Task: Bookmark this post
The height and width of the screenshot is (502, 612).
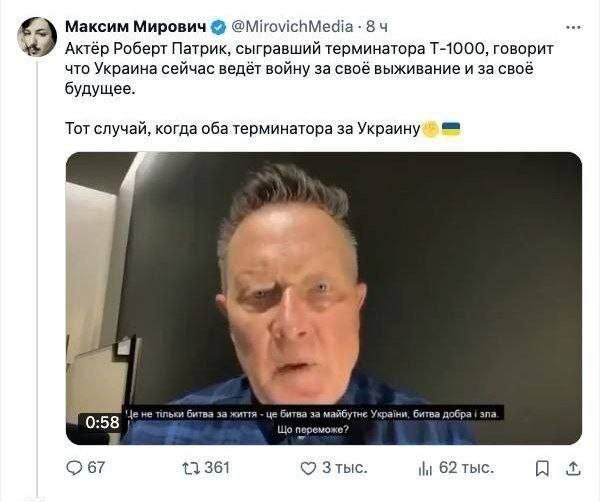Action: click(x=542, y=468)
